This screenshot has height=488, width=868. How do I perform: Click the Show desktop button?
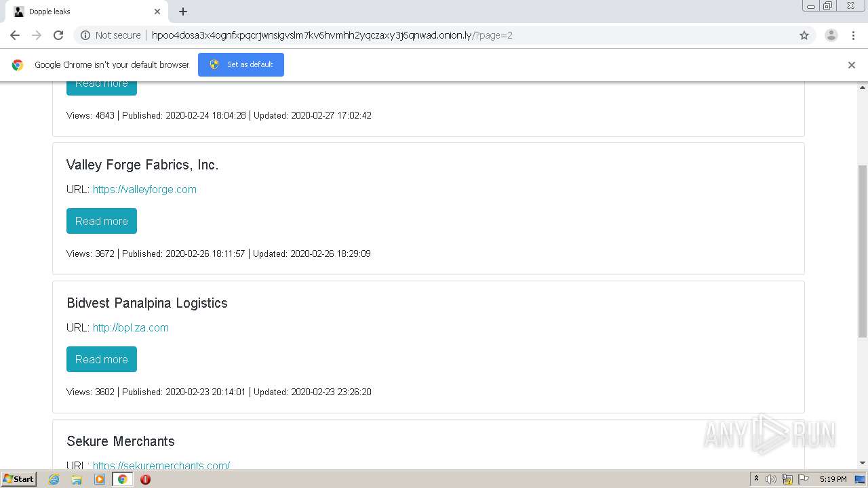click(861, 479)
